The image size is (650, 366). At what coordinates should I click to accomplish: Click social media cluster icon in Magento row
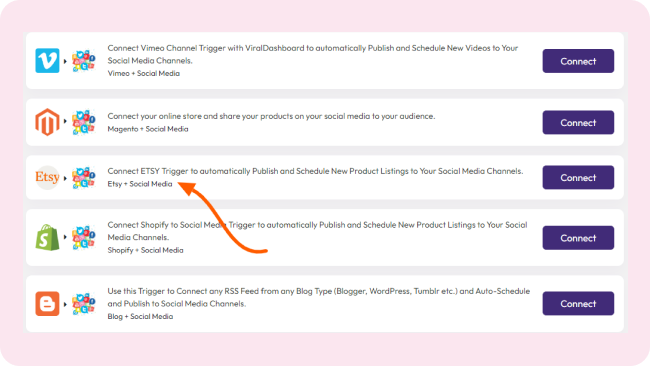click(x=84, y=122)
